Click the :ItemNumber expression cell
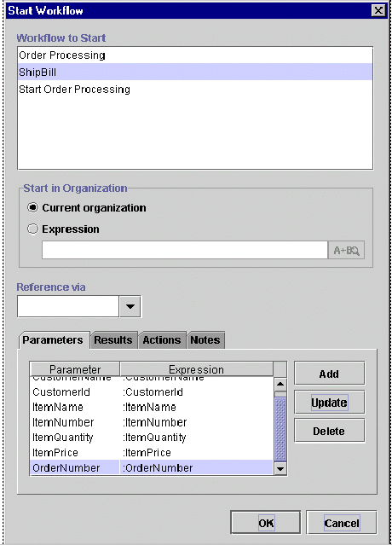Screen dimensions: 392x545 coord(197,422)
